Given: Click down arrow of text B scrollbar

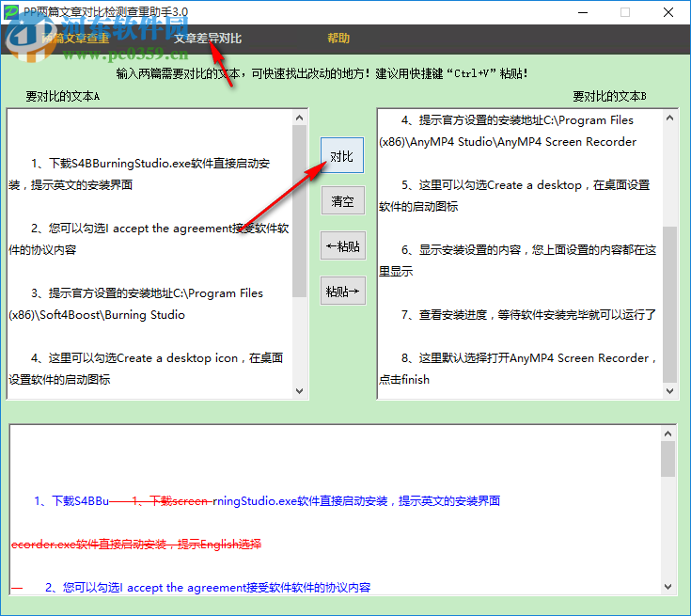Looking at the screenshot, I should coord(669,391).
